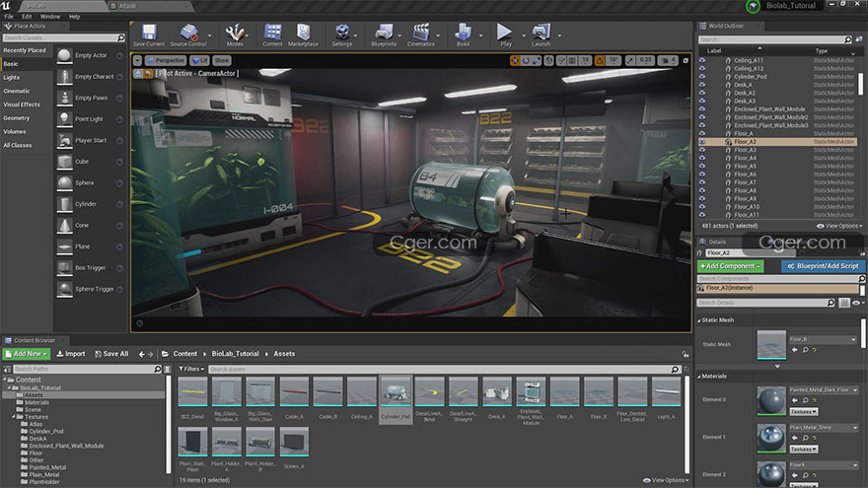Toggle visibility eye for Cylinder_Pod
868x488 pixels.
coord(702,76)
